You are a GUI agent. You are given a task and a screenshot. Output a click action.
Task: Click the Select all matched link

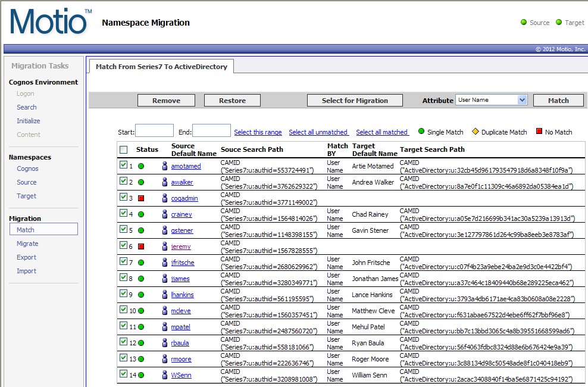[382, 132]
